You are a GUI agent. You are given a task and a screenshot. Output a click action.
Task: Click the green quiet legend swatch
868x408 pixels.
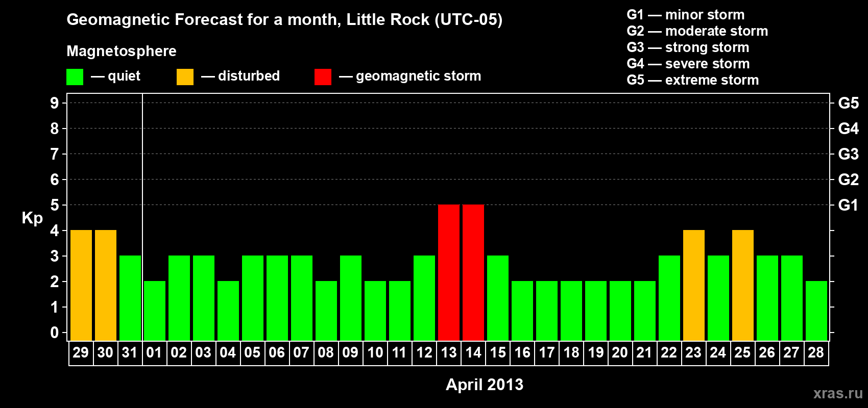coord(75,77)
